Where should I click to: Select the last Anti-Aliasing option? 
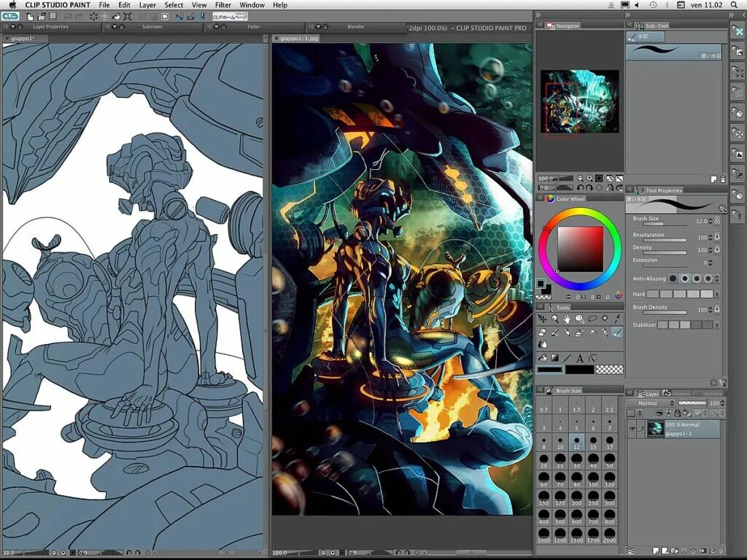pos(708,279)
